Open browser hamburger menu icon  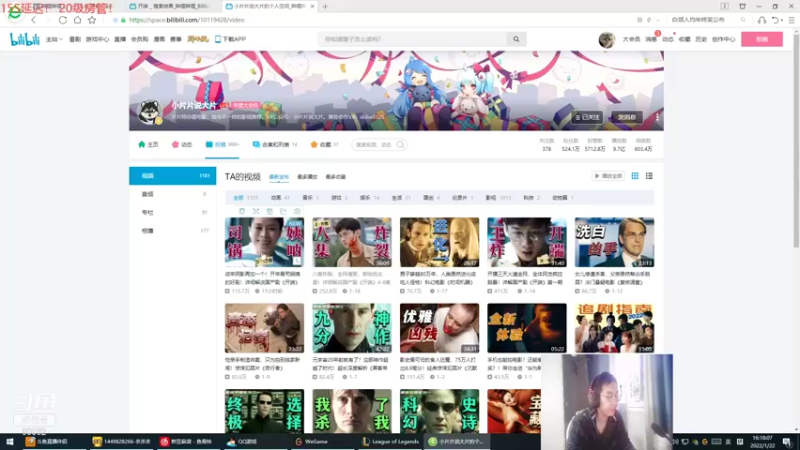791,20
